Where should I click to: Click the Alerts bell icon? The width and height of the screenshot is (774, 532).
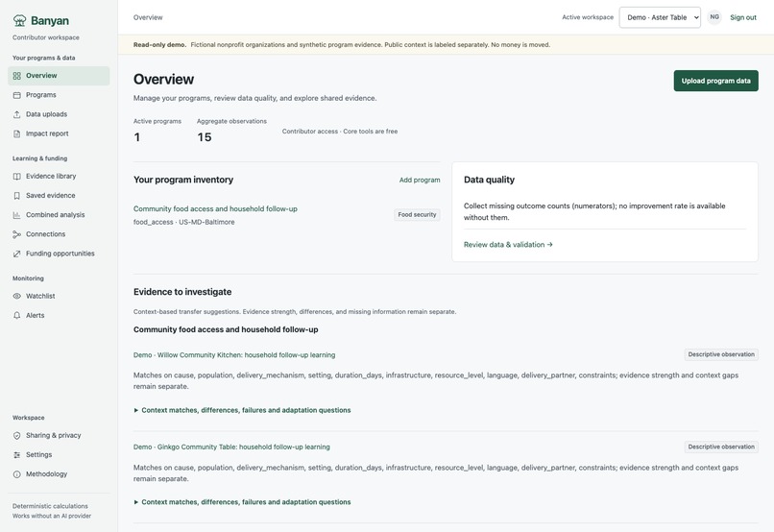pos(16,315)
